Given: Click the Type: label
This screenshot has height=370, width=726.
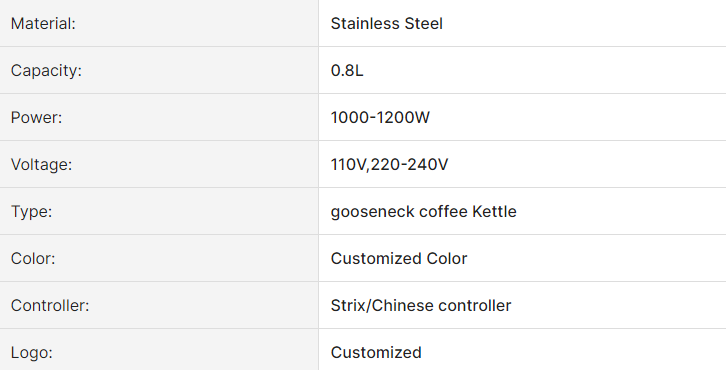Looking at the screenshot, I should click(x=31, y=212).
